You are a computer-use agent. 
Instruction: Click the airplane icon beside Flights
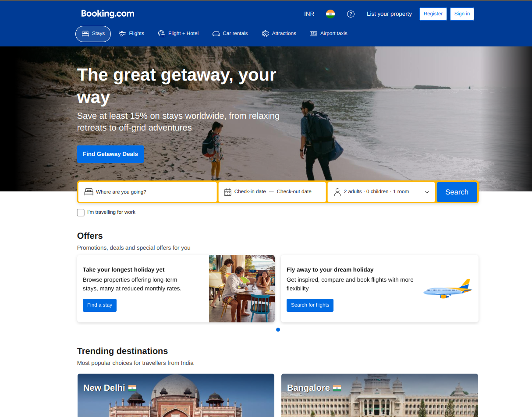(122, 33)
